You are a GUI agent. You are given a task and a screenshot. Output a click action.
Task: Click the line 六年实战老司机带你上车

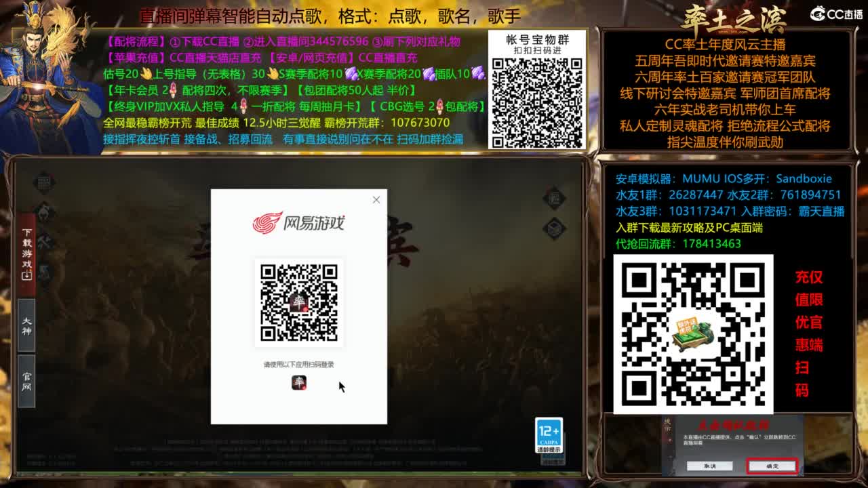pyautogui.click(x=725, y=110)
